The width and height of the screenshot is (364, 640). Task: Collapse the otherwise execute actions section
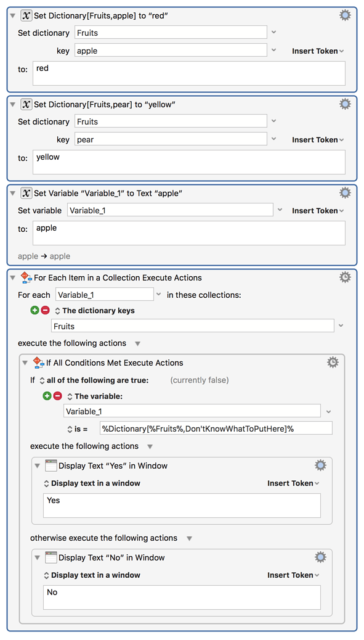pos(188,538)
